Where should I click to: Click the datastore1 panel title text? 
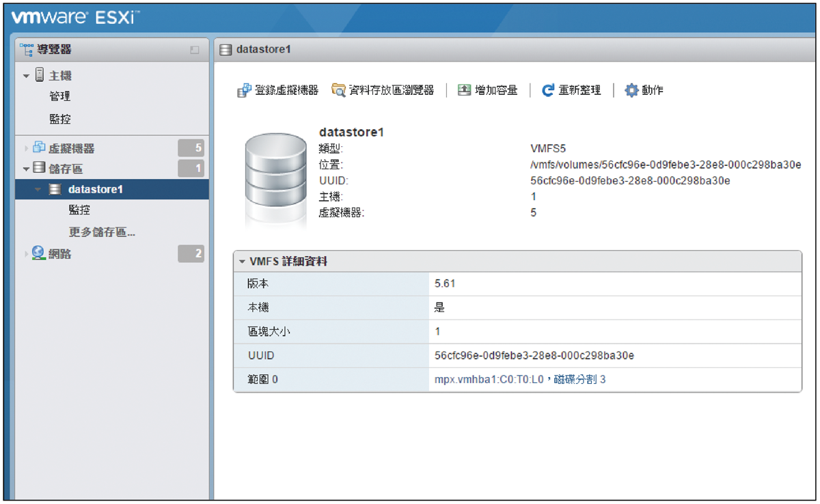264,50
